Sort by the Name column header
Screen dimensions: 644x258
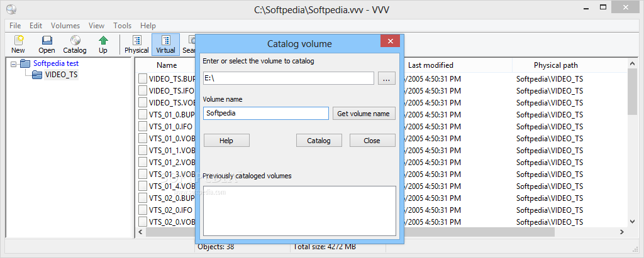(166, 65)
